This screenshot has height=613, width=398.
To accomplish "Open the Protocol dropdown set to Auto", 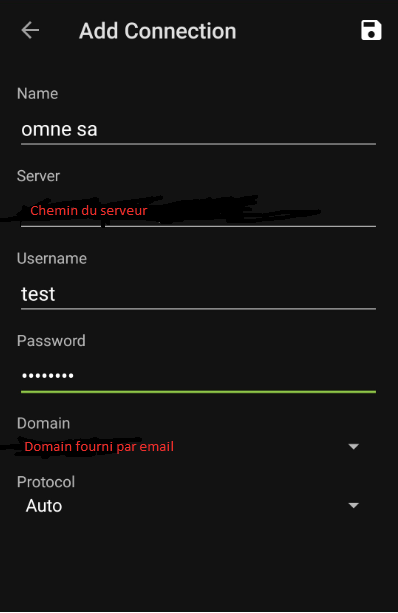I will click(x=192, y=505).
